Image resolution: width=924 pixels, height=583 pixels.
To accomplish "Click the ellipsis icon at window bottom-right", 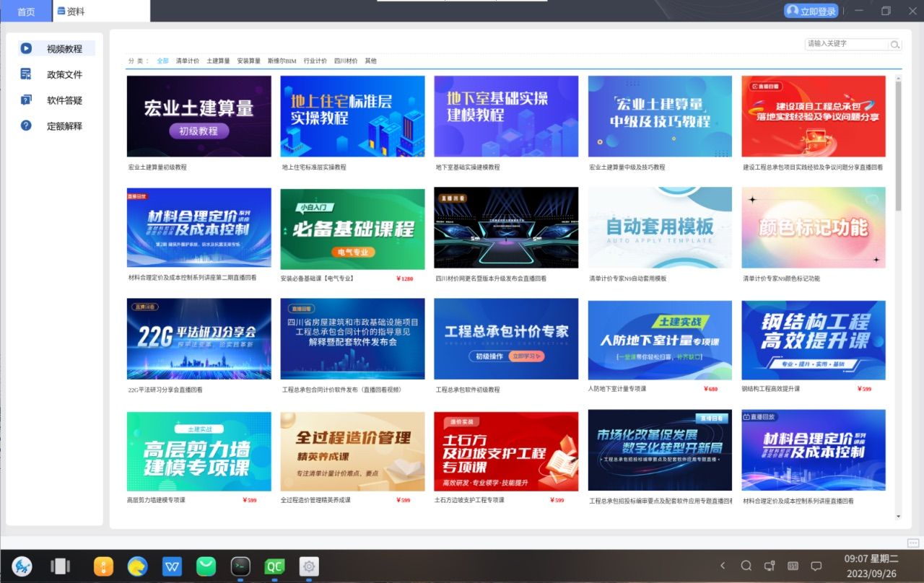I will (x=913, y=543).
